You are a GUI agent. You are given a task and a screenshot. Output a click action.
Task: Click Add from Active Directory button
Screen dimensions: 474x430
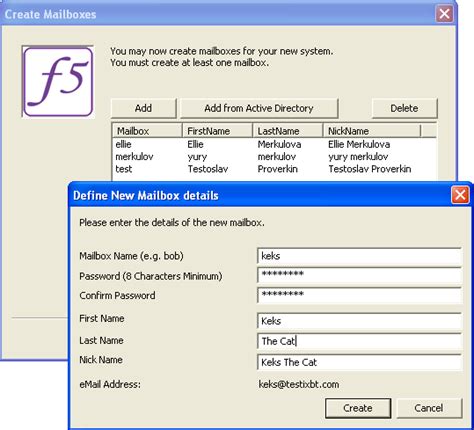tap(259, 108)
